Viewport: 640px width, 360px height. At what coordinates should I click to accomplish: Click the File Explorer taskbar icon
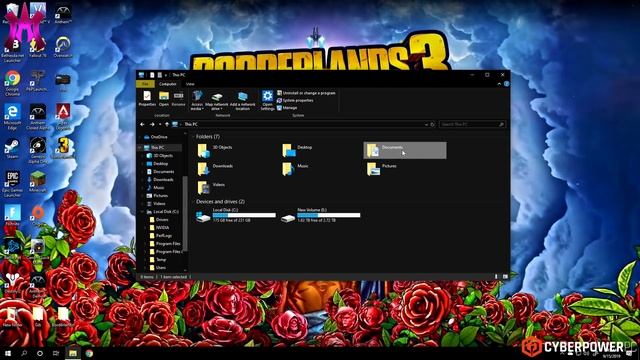(x=73, y=353)
